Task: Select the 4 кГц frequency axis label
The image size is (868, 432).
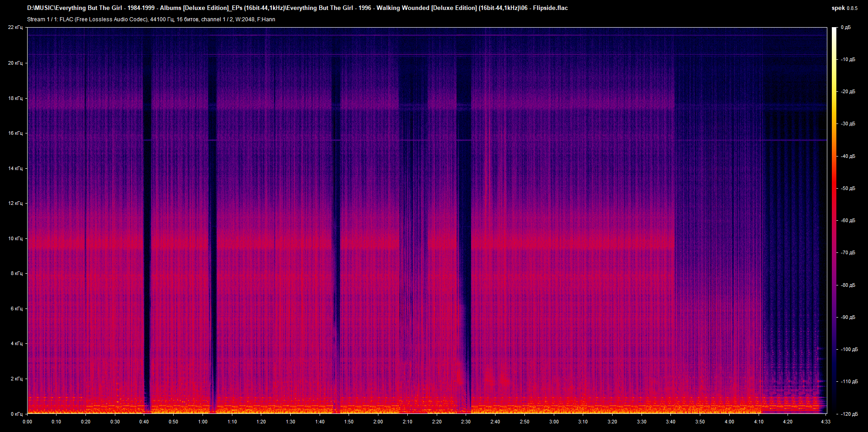Action: (x=17, y=343)
